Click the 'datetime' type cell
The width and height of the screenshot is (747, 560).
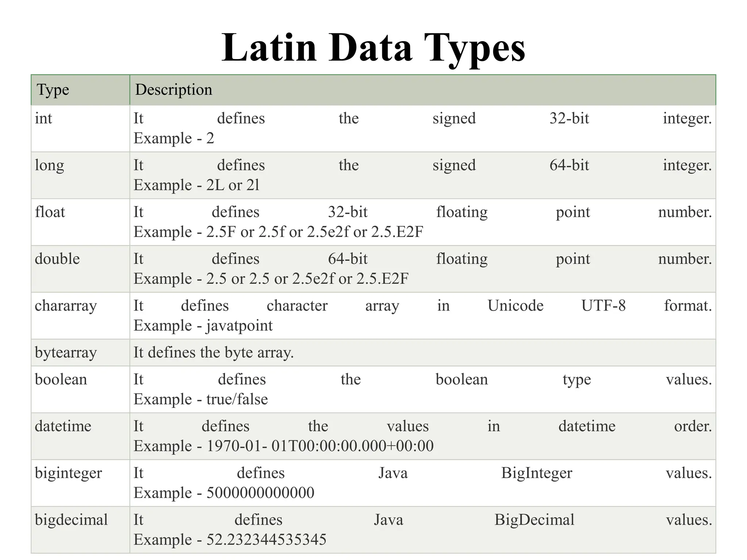[80, 436]
